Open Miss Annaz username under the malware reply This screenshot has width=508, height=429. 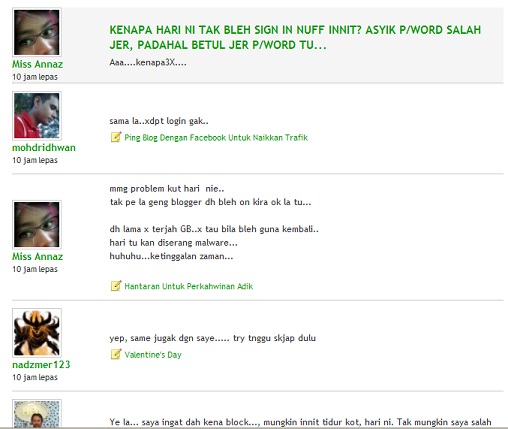click(x=37, y=256)
